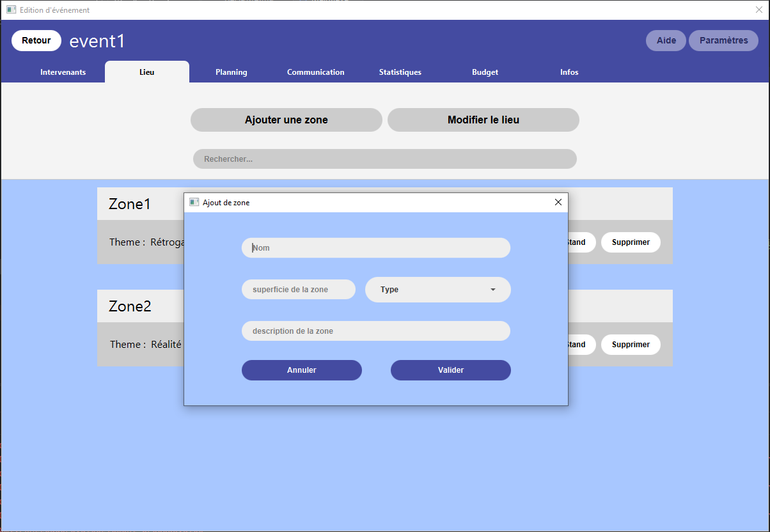Show the Infos tab
The image size is (770, 532).
click(569, 72)
